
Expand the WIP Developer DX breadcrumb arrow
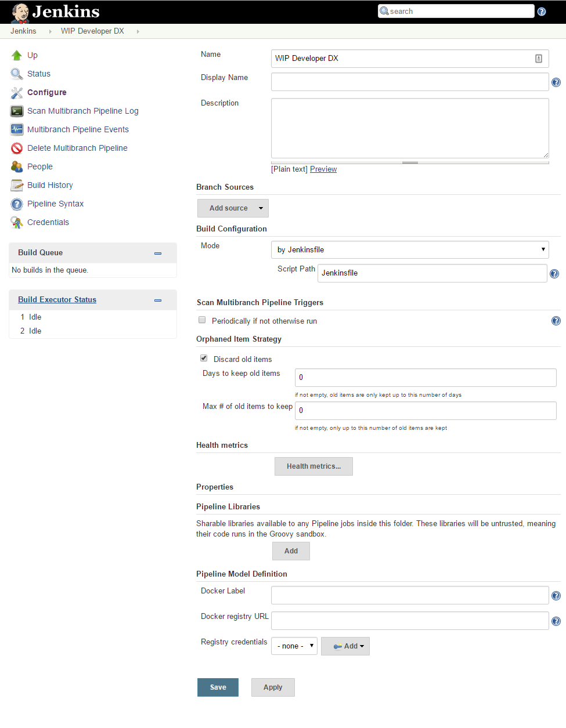(138, 31)
